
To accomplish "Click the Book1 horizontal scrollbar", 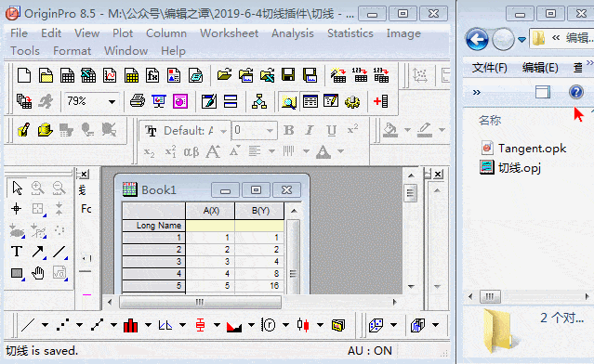I will point(200,302).
